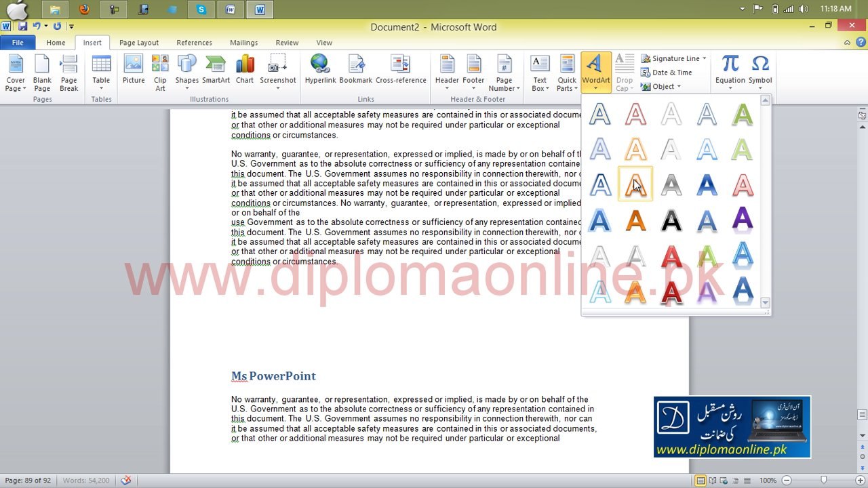Open Skype from the top taskbar
This screenshot has width=868, height=488.
(201, 9)
